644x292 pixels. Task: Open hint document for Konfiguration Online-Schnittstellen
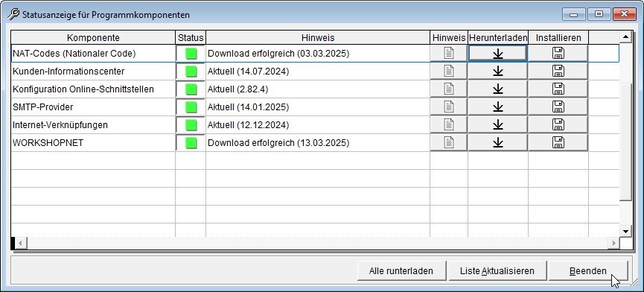click(448, 89)
